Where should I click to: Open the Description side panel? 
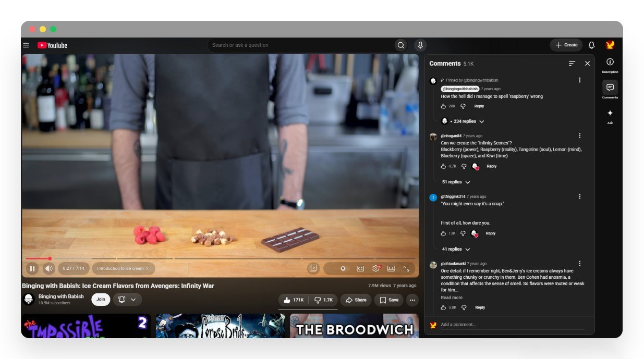(x=610, y=65)
